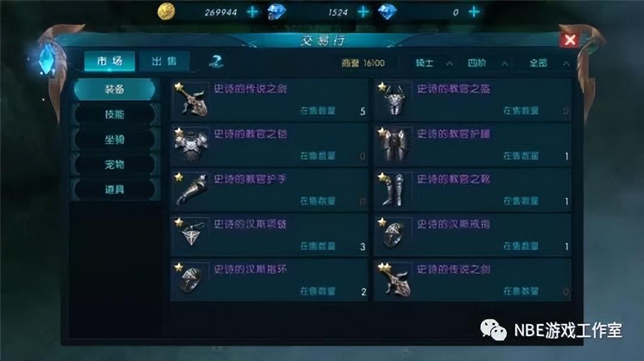Screen dimensions: 644x361
Task: Add gold with plus next to 269944
Action: click(x=252, y=12)
